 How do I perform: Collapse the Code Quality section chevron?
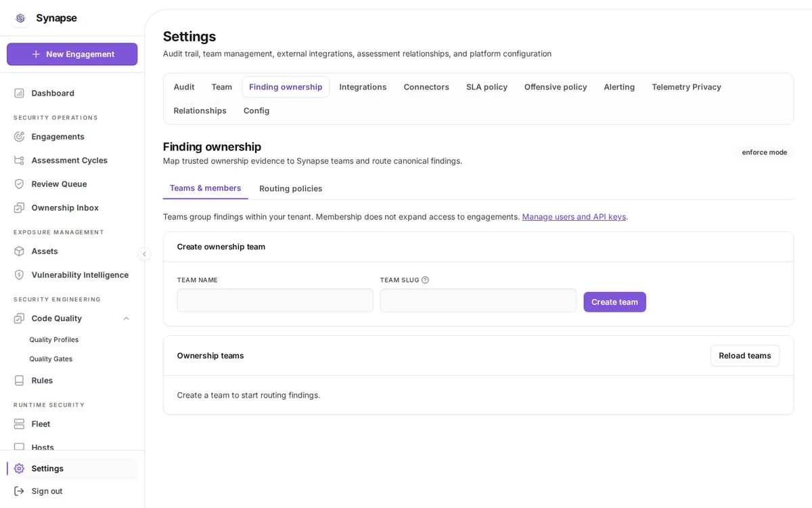click(x=126, y=318)
